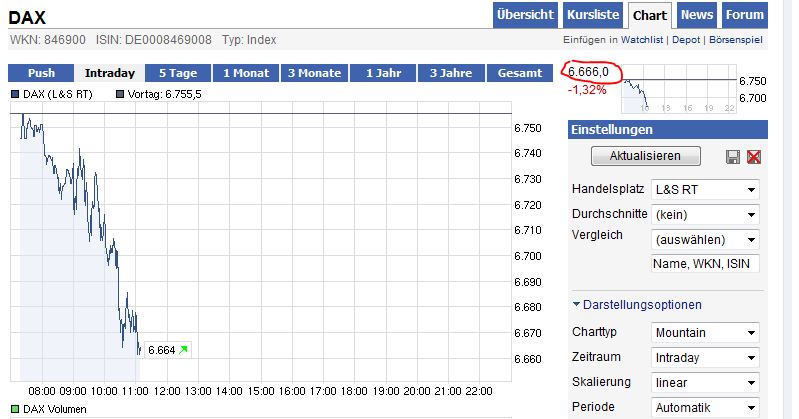Click the green DAX Volumen legend square

(x=15, y=409)
